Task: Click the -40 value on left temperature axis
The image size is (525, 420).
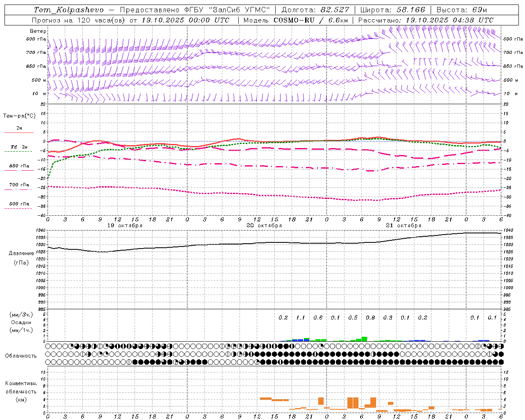Action: [x=42, y=215]
